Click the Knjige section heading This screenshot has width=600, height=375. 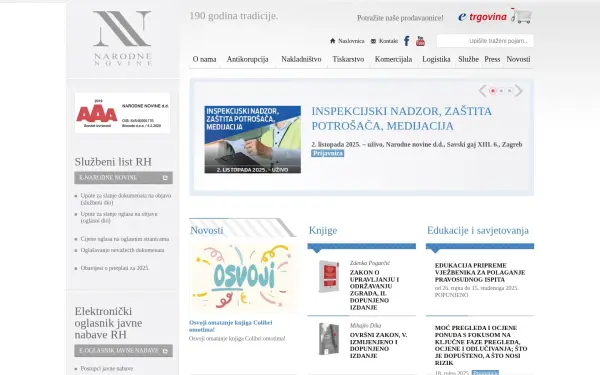click(323, 230)
